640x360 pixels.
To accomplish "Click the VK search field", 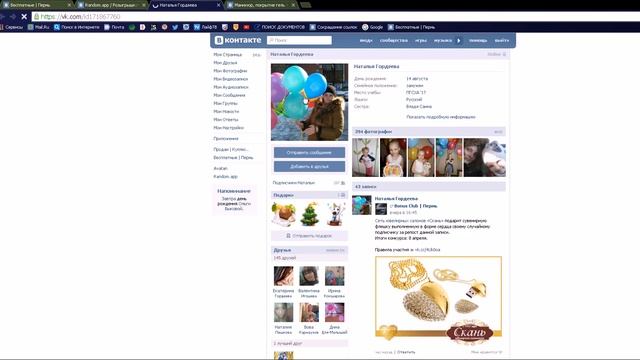I will (299, 40).
